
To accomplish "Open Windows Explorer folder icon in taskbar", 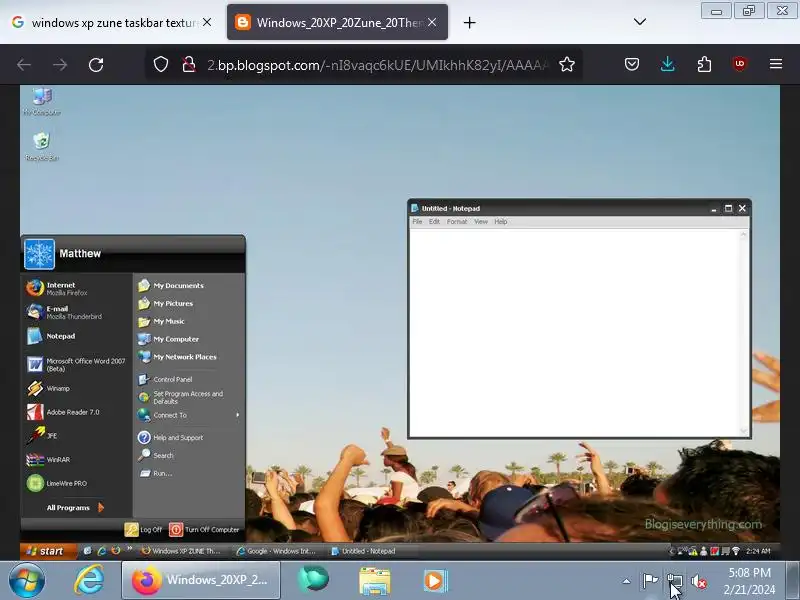I will pyautogui.click(x=374, y=581).
